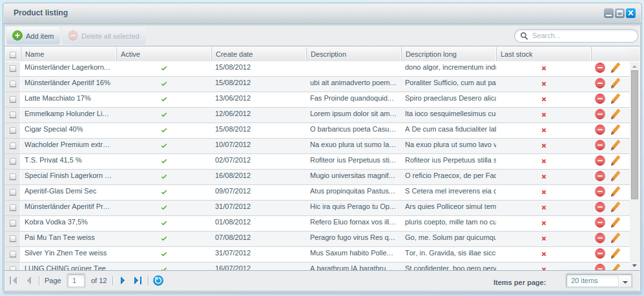Click the grid vertical scrollbar thumb

(x=634, y=135)
